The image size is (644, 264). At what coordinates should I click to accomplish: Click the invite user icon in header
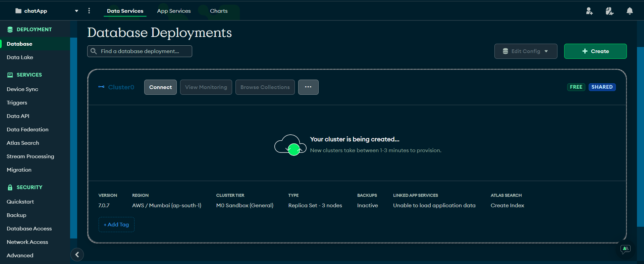589,11
